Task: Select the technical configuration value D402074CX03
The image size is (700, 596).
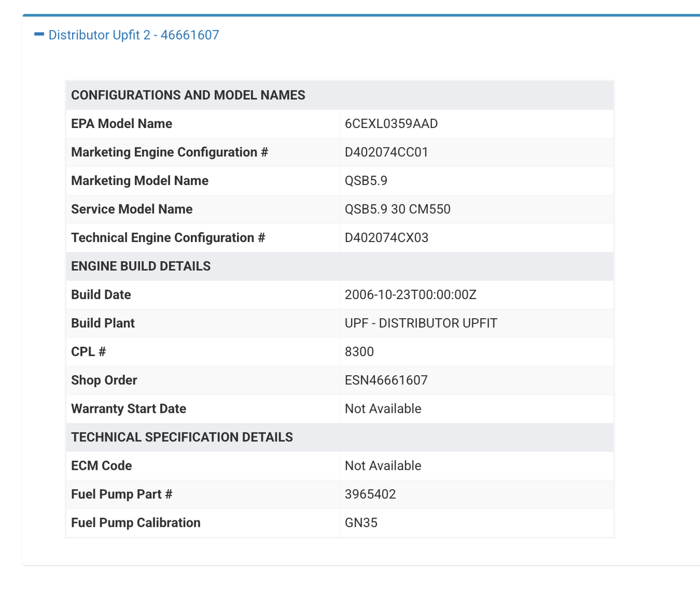Action: click(386, 238)
